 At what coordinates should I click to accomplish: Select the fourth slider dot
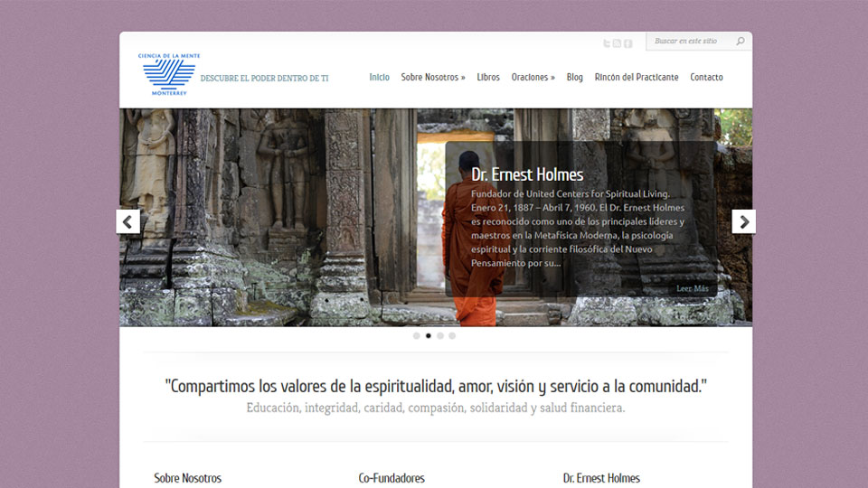click(452, 335)
